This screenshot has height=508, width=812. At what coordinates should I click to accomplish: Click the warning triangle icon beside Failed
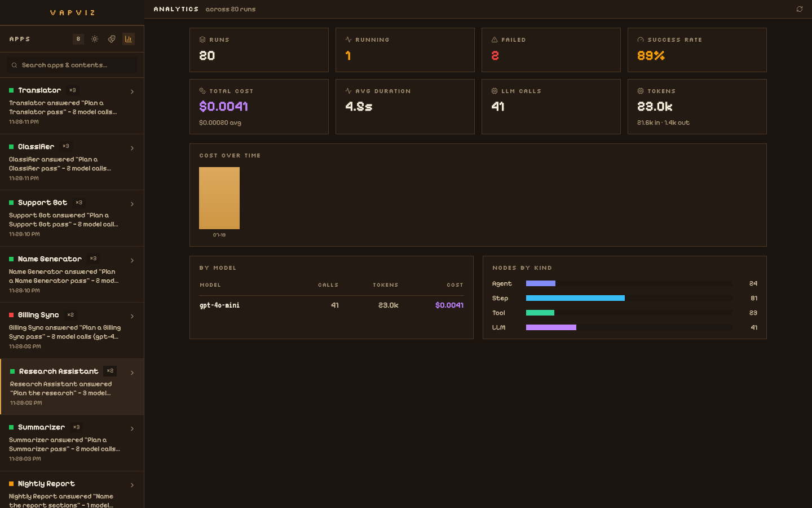pyautogui.click(x=495, y=40)
